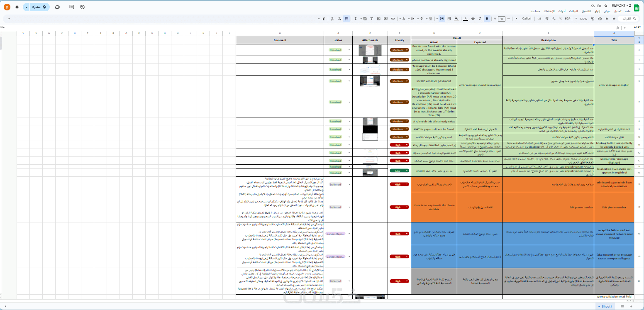Screen dimensions: 644x310
Task: Open the مساعدة (Help) menu
Action: [x=535, y=11]
